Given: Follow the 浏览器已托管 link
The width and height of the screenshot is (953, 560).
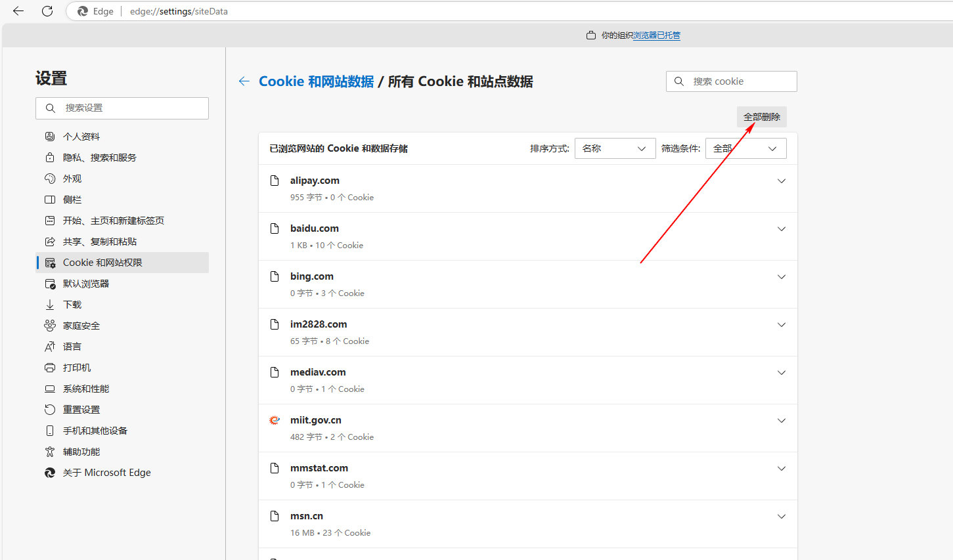Looking at the screenshot, I should (657, 35).
